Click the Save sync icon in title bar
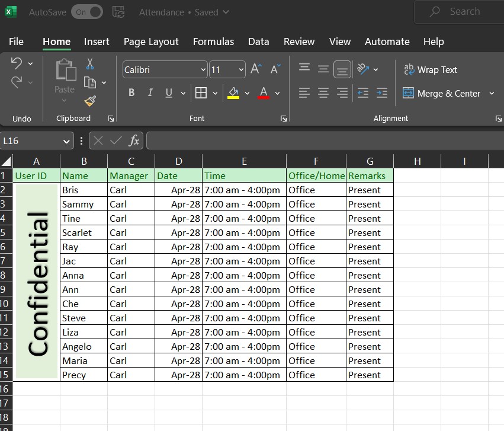 pyautogui.click(x=118, y=12)
